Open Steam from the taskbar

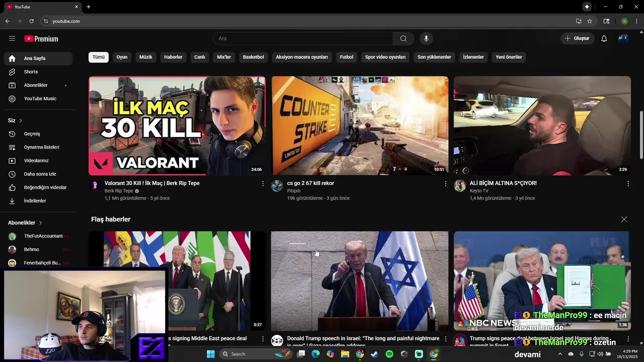point(374,354)
